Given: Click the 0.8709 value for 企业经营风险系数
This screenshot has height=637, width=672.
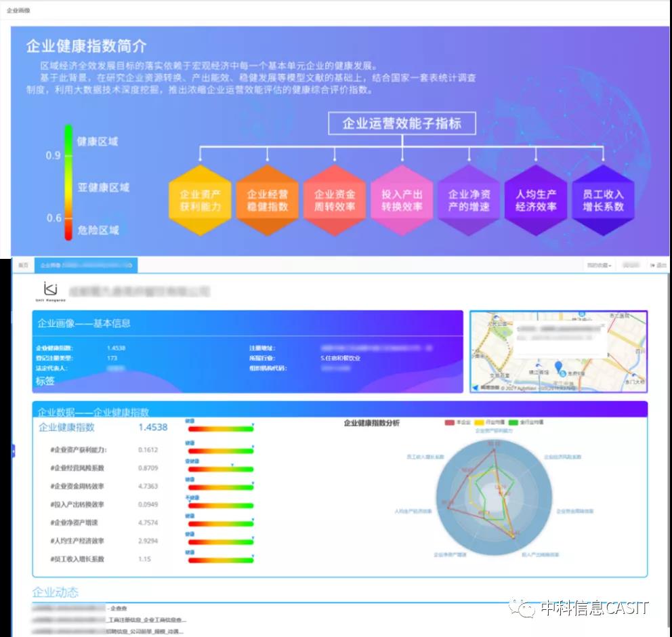Looking at the screenshot, I should 148,468.
